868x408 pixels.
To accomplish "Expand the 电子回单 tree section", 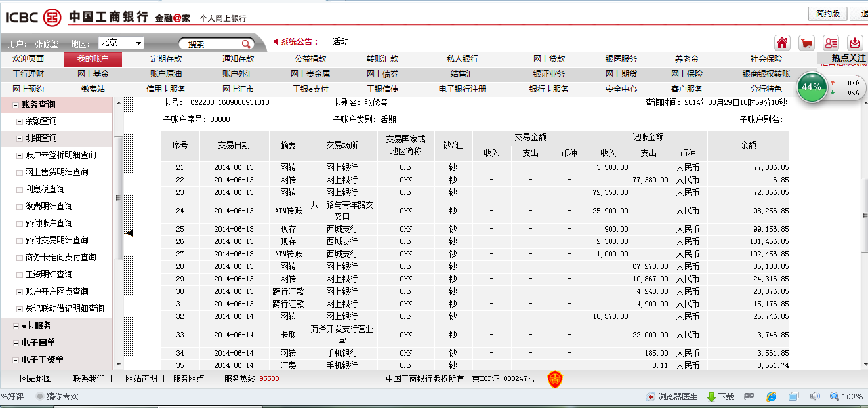I will pyautogui.click(x=16, y=343).
